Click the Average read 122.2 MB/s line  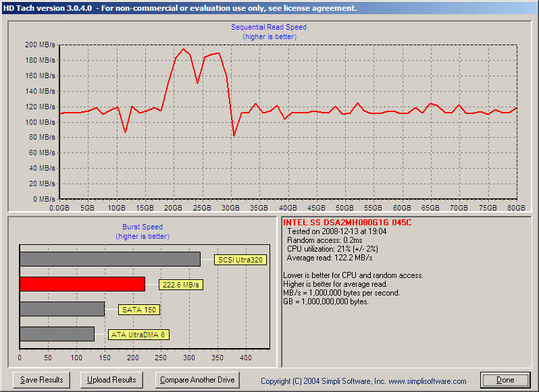(x=329, y=258)
